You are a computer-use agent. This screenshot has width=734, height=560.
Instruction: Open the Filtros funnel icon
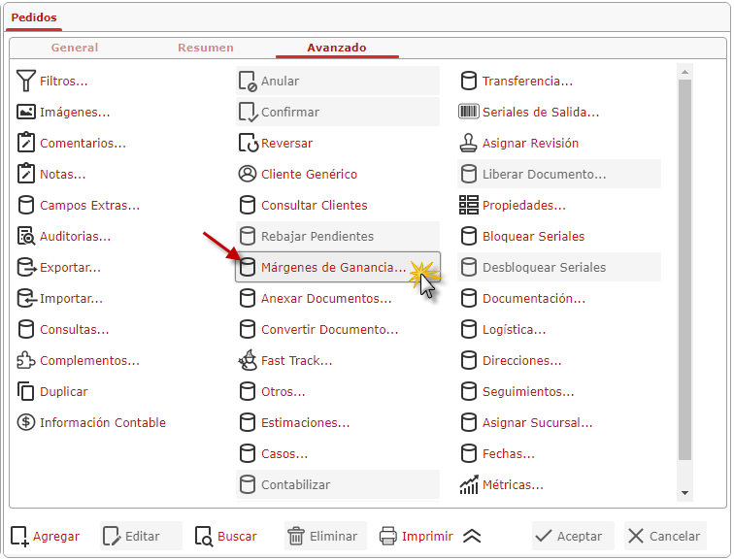(x=26, y=81)
